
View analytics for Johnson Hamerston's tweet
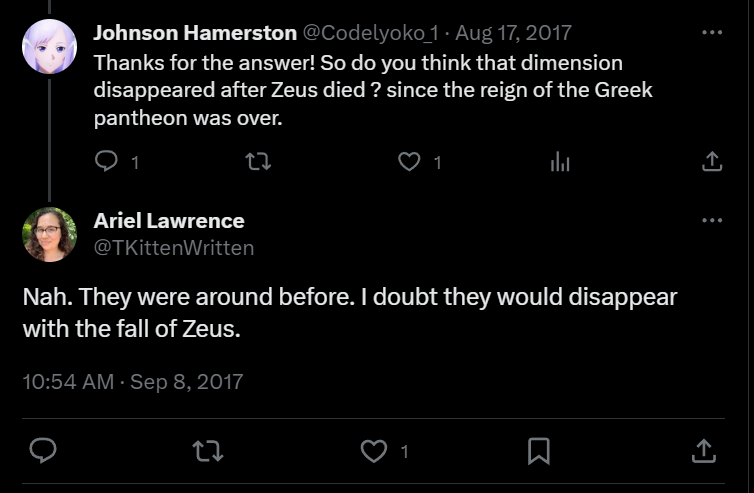(x=560, y=161)
